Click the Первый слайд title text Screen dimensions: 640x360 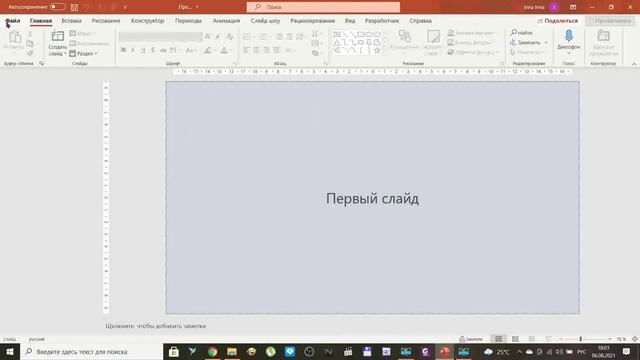[372, 199]
